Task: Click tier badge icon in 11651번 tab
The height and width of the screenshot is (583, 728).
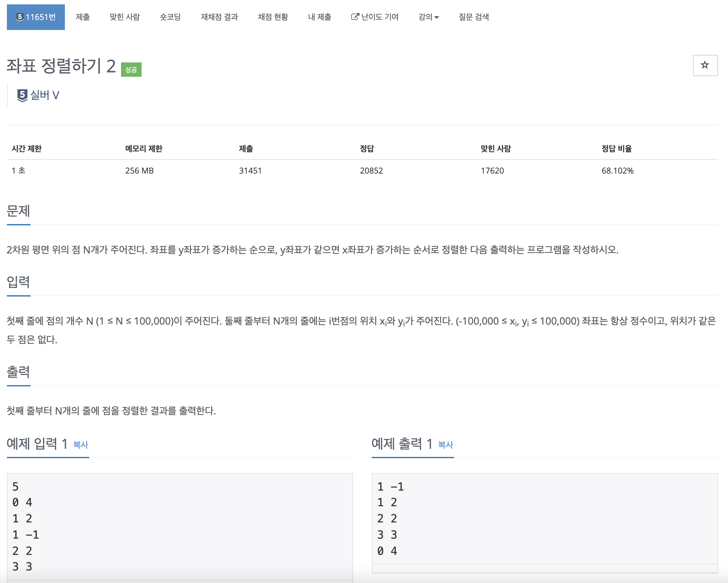Action: click(20, 17)
